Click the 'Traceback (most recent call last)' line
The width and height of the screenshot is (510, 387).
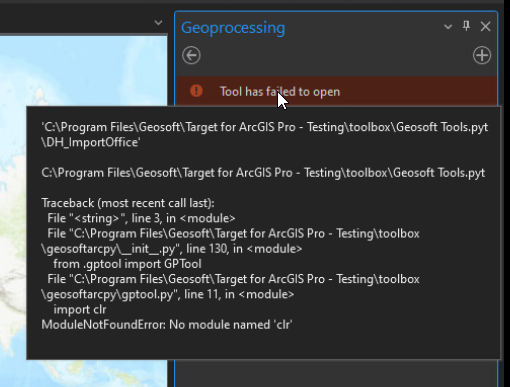pos(128,203)
